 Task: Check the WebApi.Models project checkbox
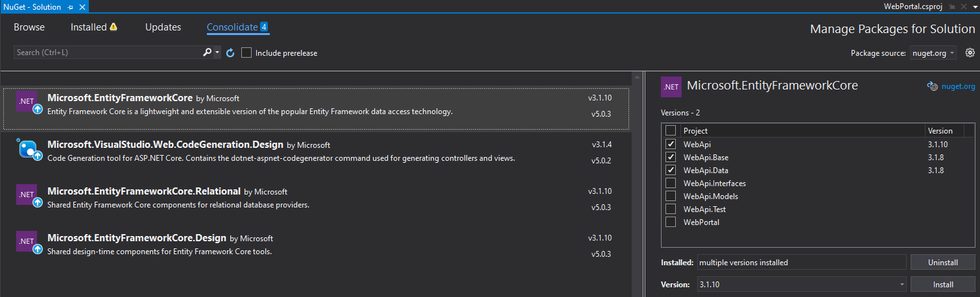tap(671, 196)
